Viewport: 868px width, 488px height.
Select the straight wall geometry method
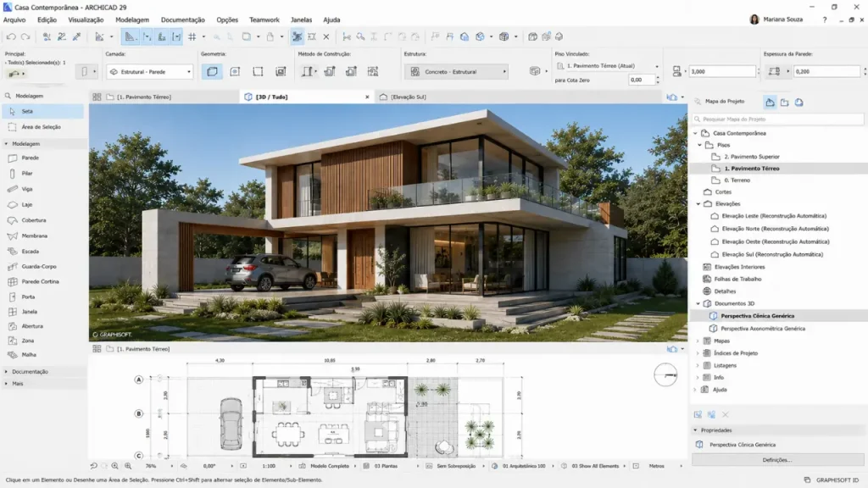[x=212, y=71]
